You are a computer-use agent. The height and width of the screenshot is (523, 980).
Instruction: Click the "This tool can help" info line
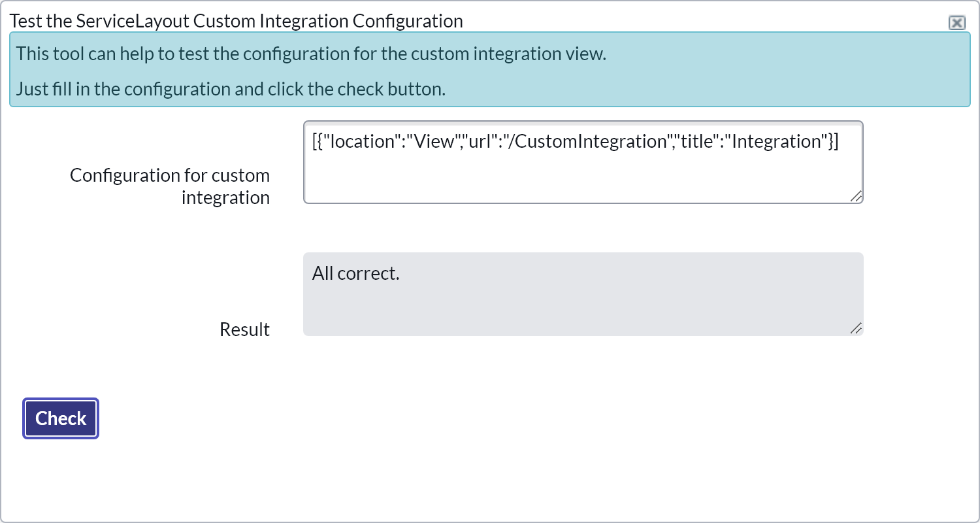(311, 54)
